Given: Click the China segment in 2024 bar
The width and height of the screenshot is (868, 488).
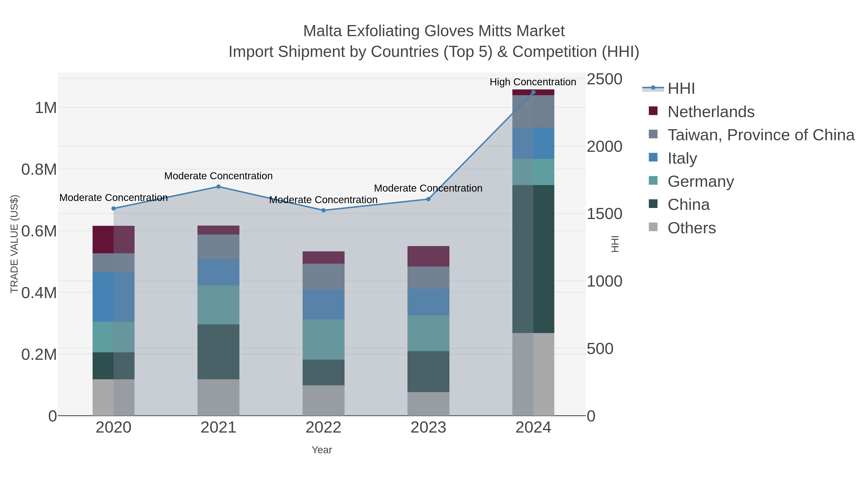Looking at the screenshot, I should (x=533, y=259).
